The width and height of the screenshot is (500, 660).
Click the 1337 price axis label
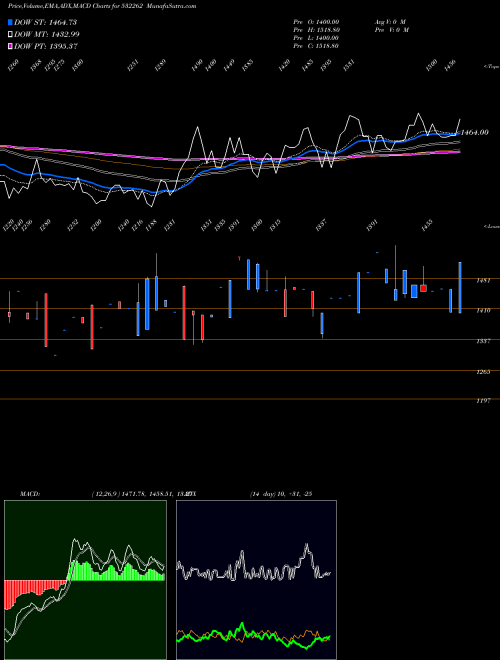483,341
